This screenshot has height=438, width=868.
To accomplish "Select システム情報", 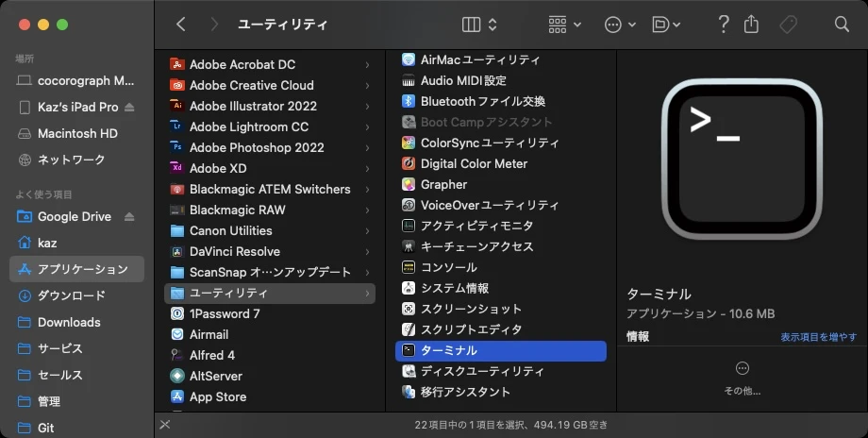I will click(501, 288).
